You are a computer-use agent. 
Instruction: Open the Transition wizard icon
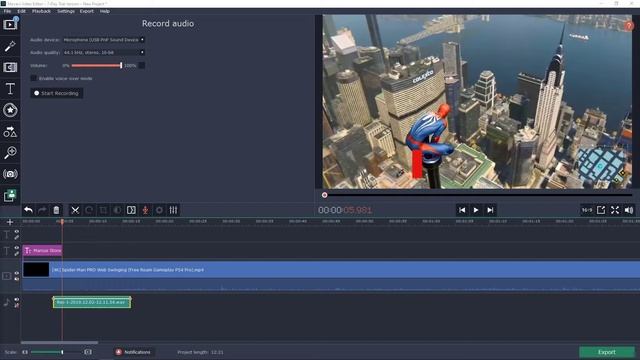tap(131, 210)
